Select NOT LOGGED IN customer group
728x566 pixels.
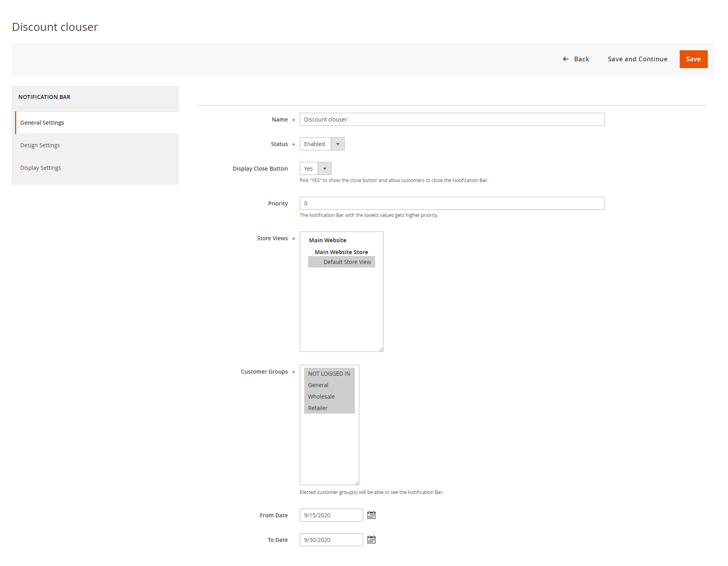tap(329, 374)
